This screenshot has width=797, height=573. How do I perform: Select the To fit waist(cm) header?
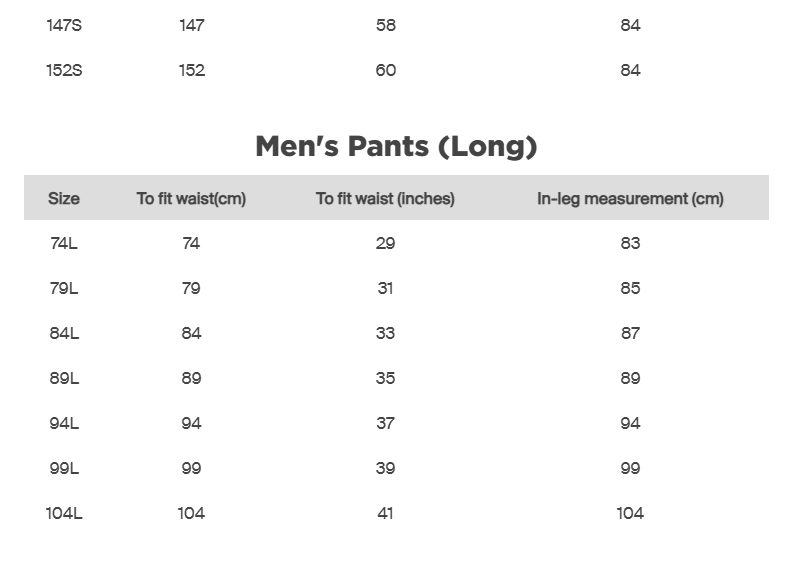(x=191, y=199)
